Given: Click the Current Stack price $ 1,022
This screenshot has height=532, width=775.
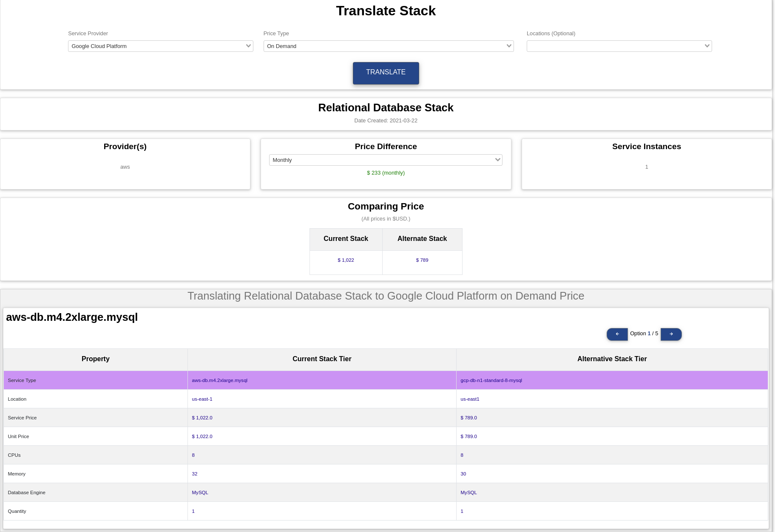Looking at the screenshot, I should (x=346, y=260).
